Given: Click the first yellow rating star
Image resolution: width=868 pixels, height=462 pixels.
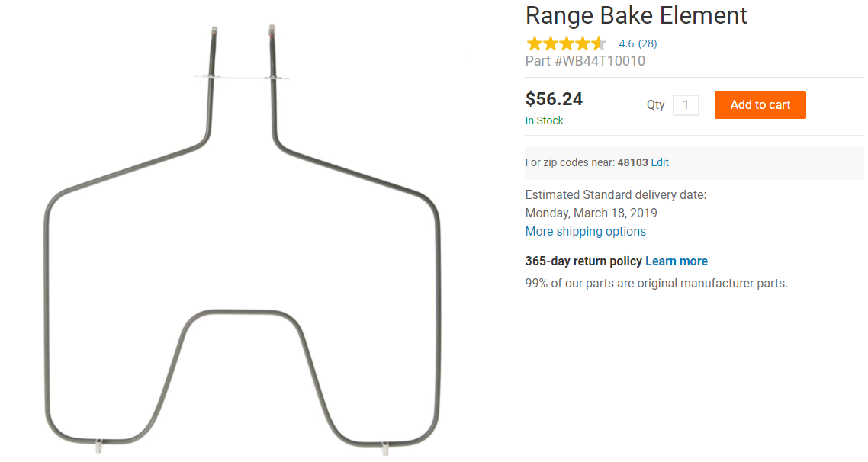Looking at the screenshot, I should point(534,43).
